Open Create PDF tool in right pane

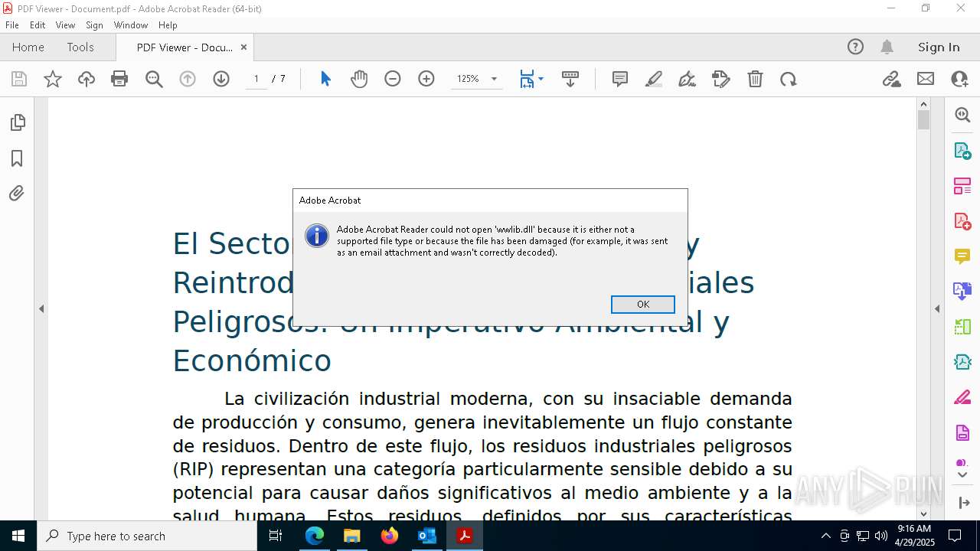coord(962,221)
